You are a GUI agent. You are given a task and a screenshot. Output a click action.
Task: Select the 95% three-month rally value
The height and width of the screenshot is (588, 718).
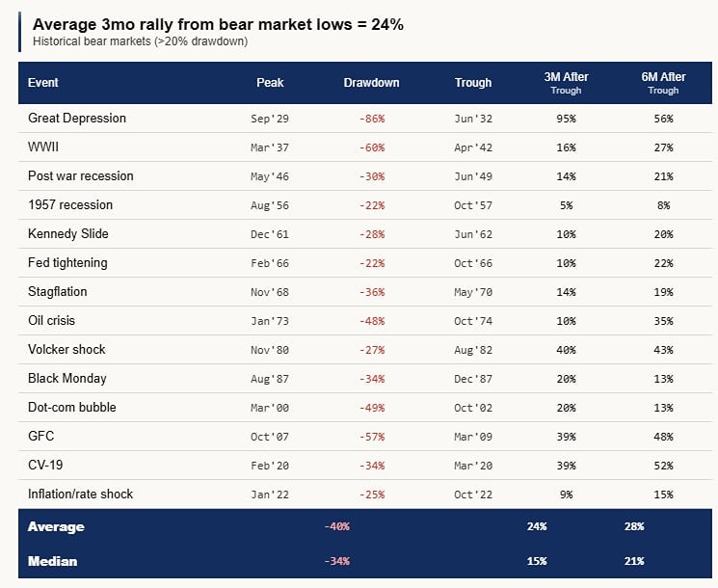(x=566, y=119)
